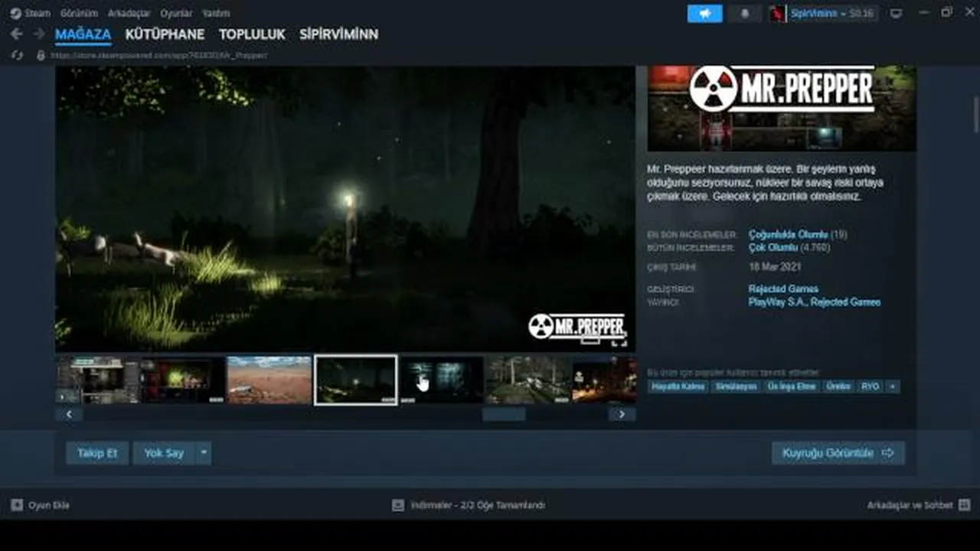The width and height of the screenshot is (980, 551).
Task: Click Rejected Games in the Geliştirici row
Action: pyautogui.click(x=783, y=289)
